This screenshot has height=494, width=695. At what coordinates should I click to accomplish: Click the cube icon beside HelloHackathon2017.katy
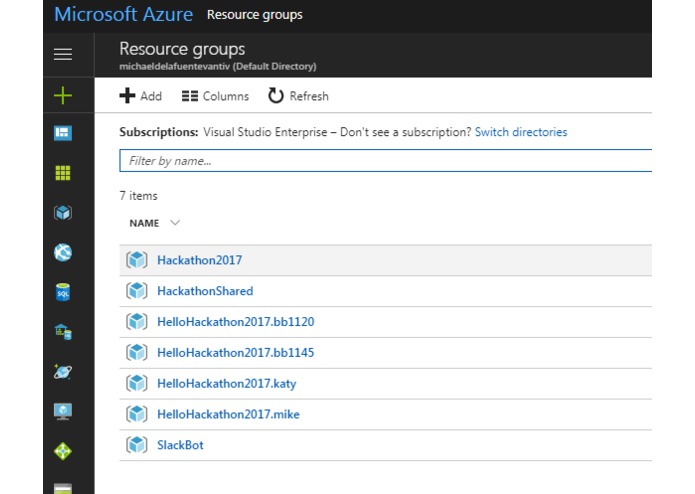tap(137, 383)
